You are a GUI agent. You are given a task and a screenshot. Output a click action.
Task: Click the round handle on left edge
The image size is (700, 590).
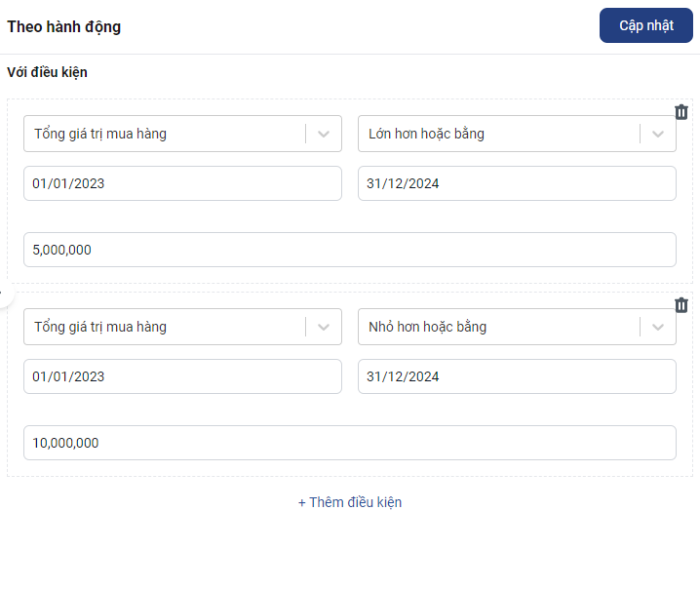point(4,295)
